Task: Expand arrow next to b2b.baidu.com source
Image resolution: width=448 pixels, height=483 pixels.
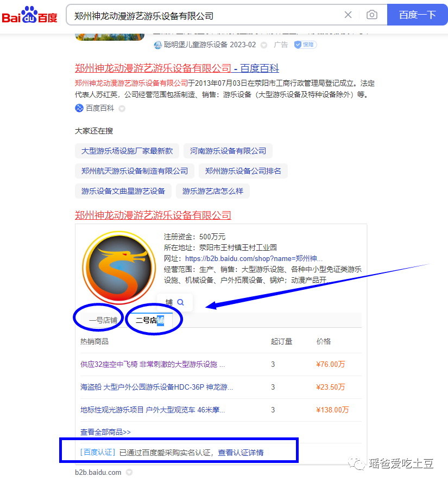Action: click(x=129, y=473)
